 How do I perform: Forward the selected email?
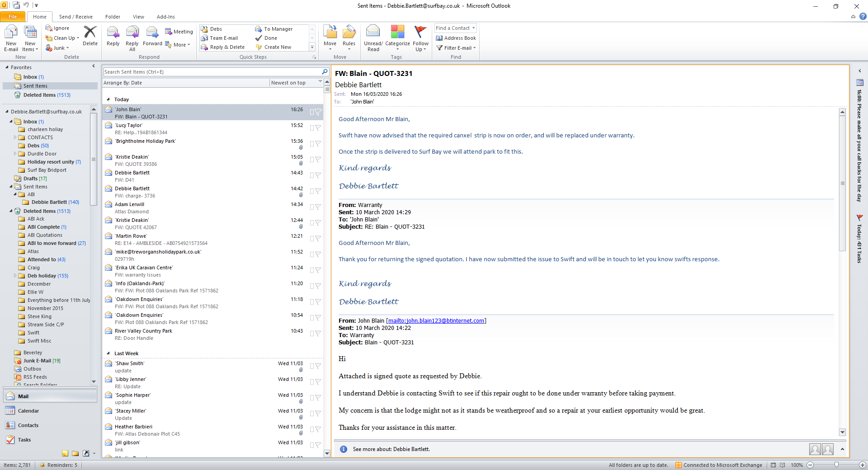tap(152, 36)
